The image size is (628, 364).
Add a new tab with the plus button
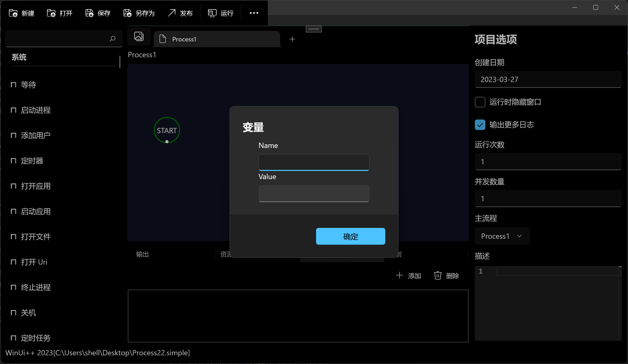click(x=292, y=39)
